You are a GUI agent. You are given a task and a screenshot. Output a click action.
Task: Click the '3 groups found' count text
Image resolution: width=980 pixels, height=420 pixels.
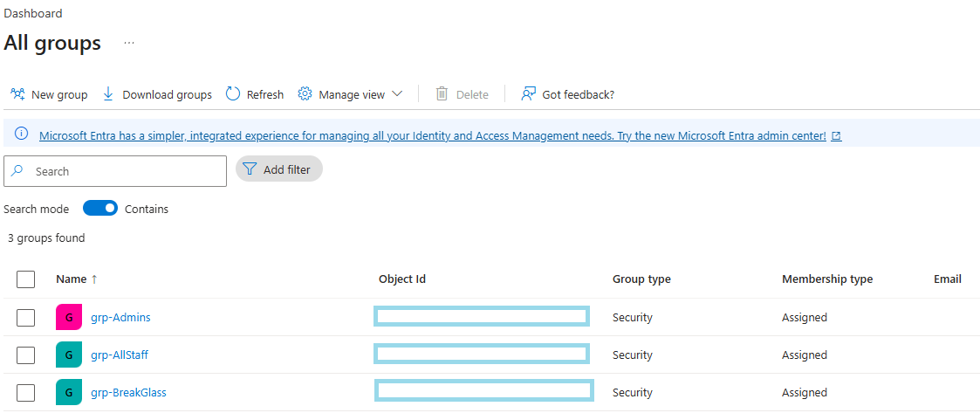46,238
